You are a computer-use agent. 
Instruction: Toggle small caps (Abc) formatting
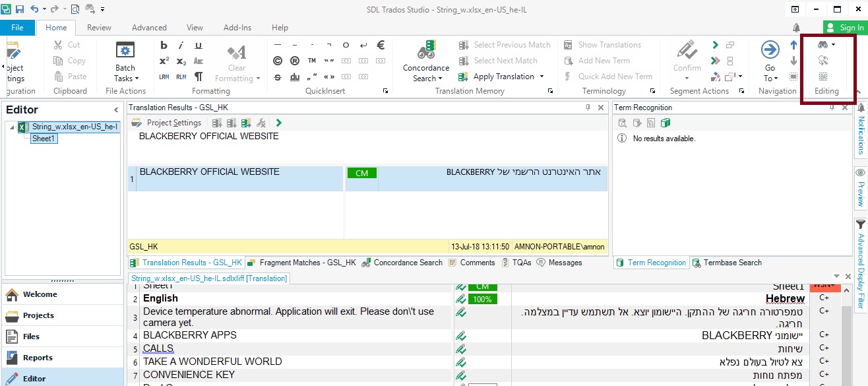(199, 61)
